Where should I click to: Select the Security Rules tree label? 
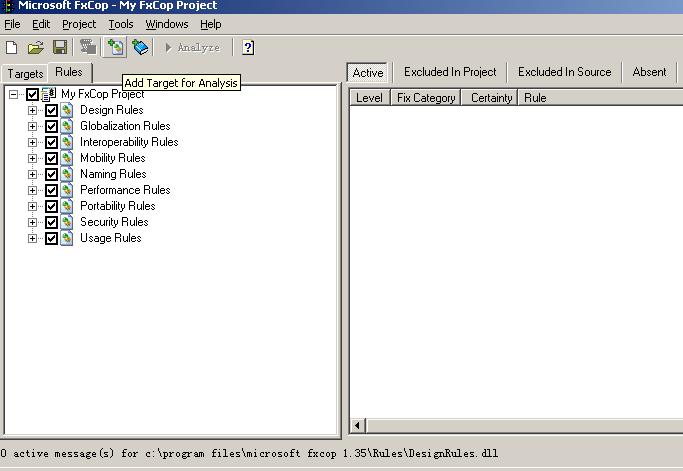114,222
